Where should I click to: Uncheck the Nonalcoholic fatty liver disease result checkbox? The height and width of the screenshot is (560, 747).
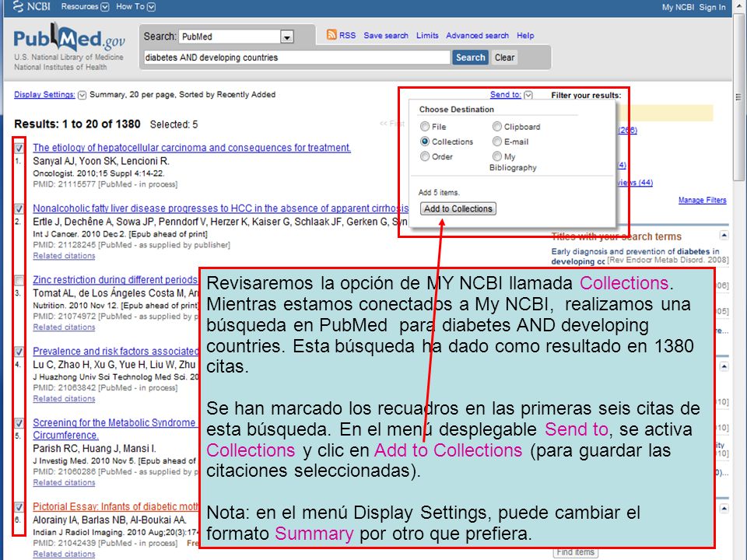click(19, 208)
